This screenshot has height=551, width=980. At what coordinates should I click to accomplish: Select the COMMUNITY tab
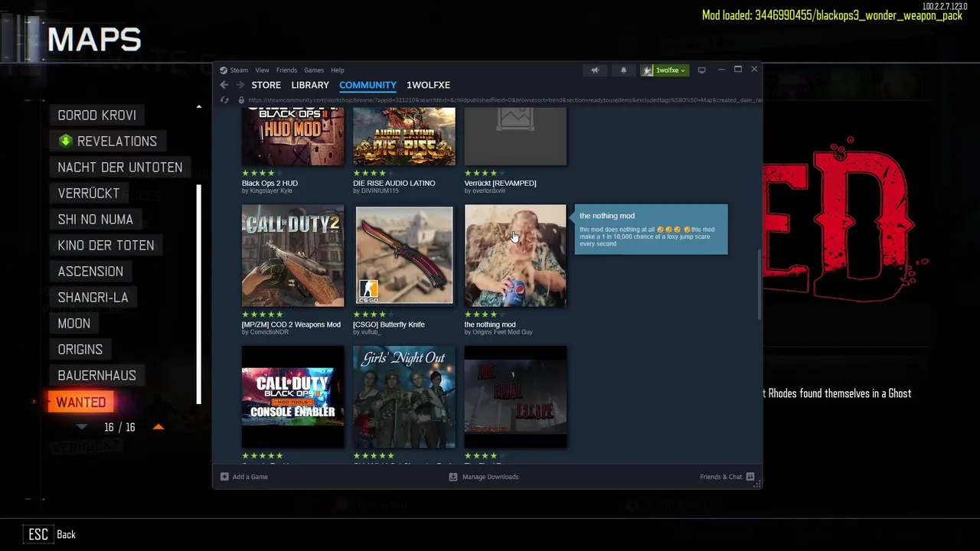point(367,85)
